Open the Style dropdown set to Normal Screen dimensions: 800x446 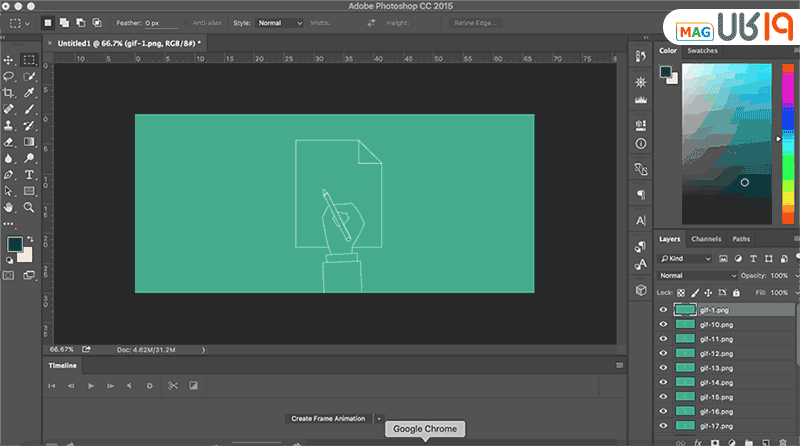(x=279, y=22)
